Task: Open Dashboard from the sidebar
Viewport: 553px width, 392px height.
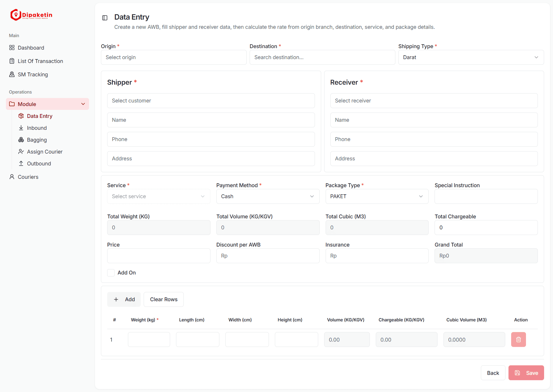Action: pyautogui.click(x=47, y=48)
